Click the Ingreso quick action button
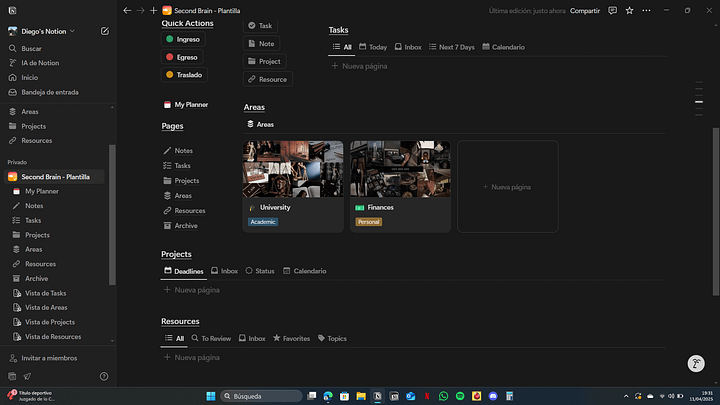Image resolution: width=720 pixels, height=405 pixels. [x=183, y=39]
